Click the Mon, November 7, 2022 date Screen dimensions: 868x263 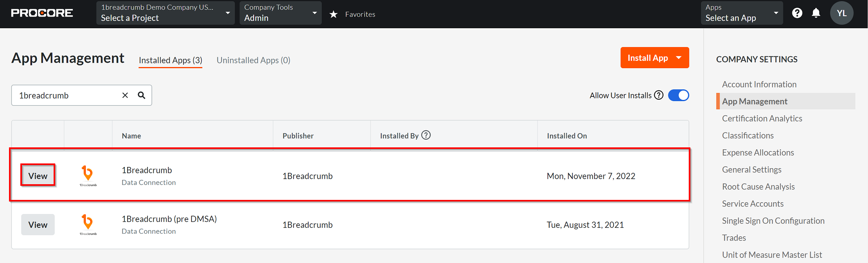click(591, 176)
